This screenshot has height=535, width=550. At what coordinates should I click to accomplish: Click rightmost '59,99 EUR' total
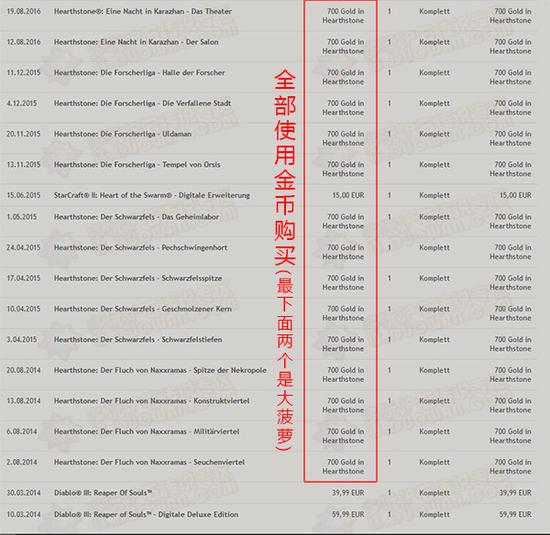coord(515,514)
